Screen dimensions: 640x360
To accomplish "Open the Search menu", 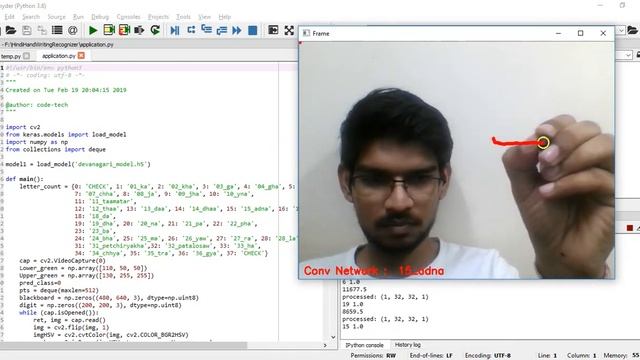I will [31, 17].
